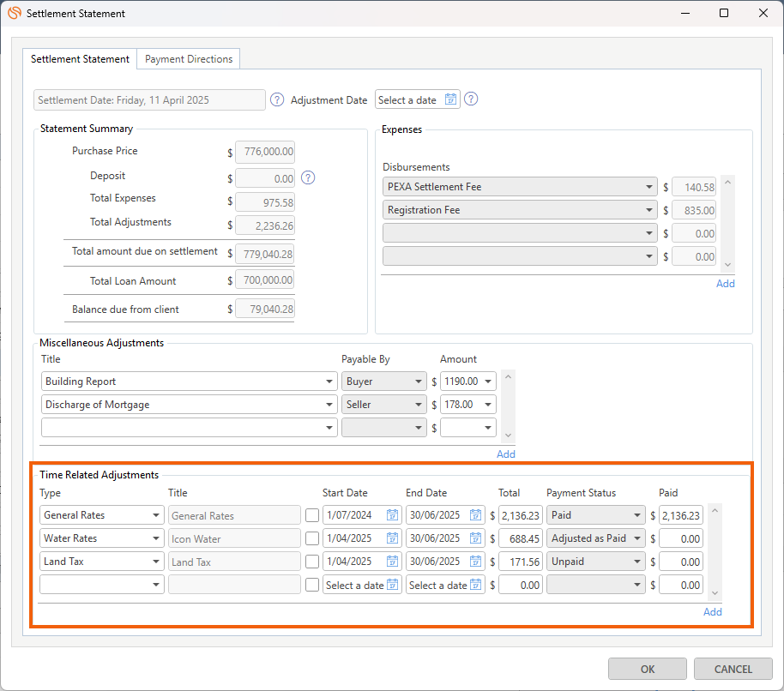Click help icon next to Adjustment Date
The image size is (784, 691).
coord(471,99)
